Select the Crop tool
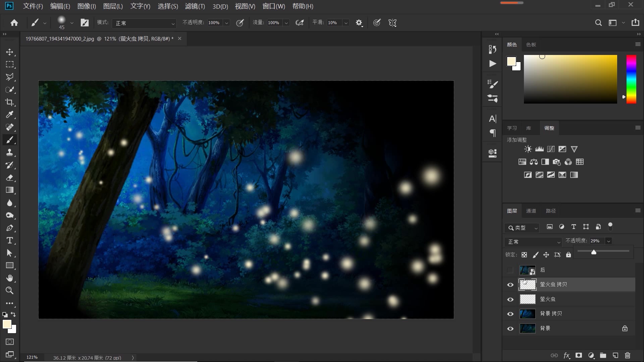 pyautogui.click(x=9, y=102)
